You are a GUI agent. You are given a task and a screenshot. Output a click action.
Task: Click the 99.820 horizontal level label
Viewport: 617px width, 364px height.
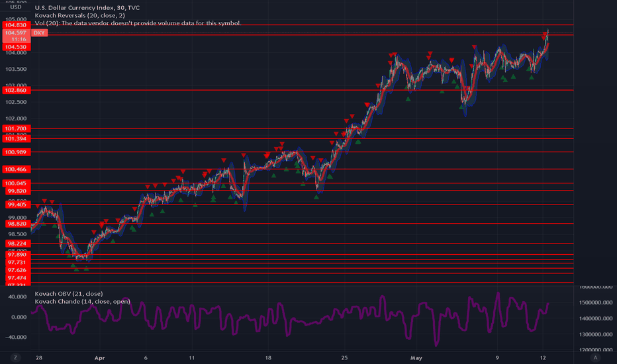17,191
